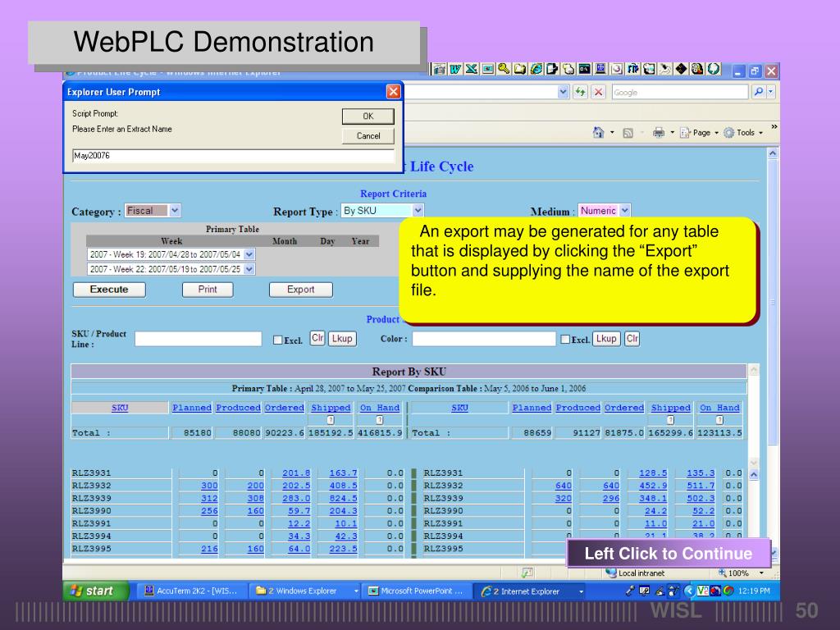Click the Export button
Viewport: 840px width, 630px height.
(300, 290)
